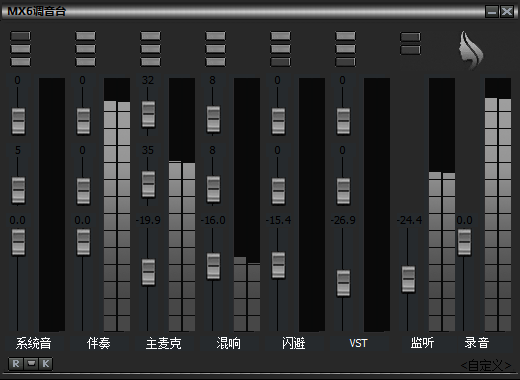
Task: Click the 录音 level meter
Action: 498,205
